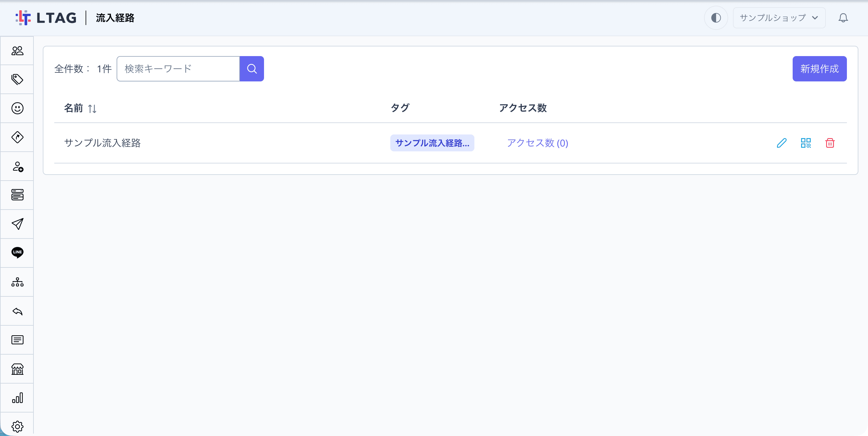Image resolution: width=868 pixels, height=436 pixels.
Task: Open the friends list sidebar icon
Action: [17, 51]
